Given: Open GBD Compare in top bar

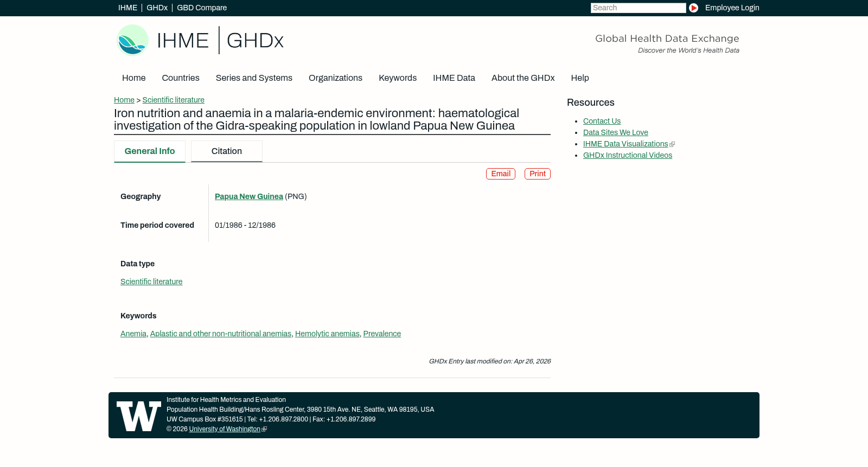Looking at the screenshot, I should pos(202,8).
